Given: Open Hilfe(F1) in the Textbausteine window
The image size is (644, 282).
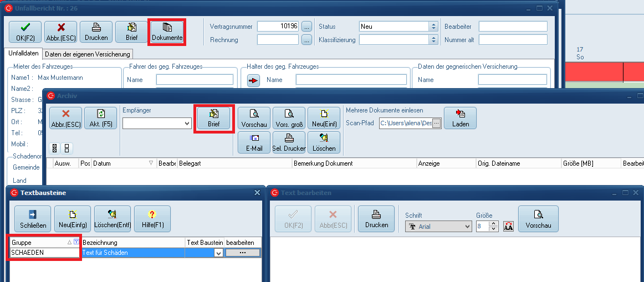Looking at the screenshot, I should coord(152,219).
